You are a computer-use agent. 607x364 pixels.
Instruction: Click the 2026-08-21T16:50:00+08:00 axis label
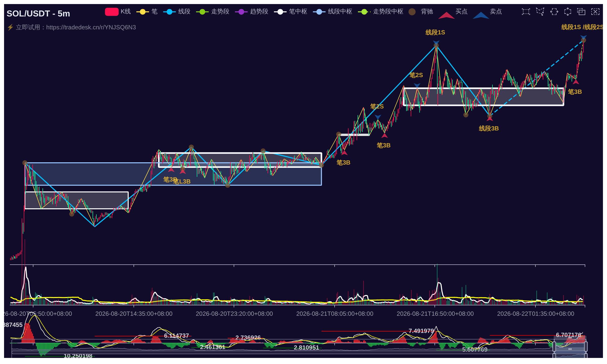coord(435,314)
